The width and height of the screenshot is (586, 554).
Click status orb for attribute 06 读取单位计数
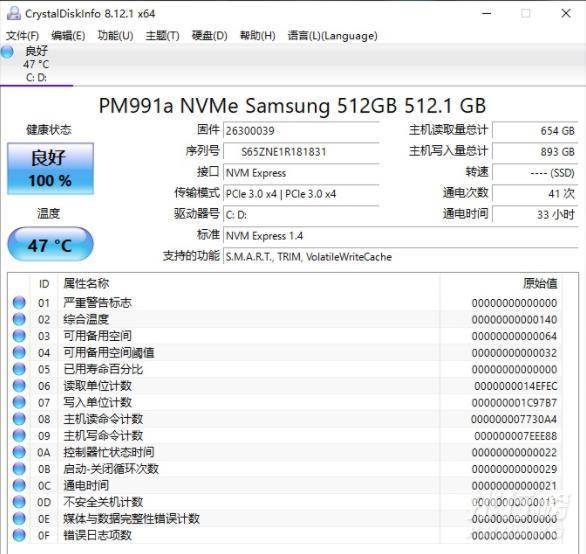[19, 385]
